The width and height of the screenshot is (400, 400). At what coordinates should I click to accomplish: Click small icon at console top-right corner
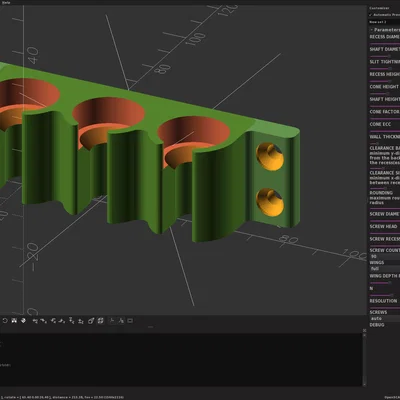[x=364, y=330]
